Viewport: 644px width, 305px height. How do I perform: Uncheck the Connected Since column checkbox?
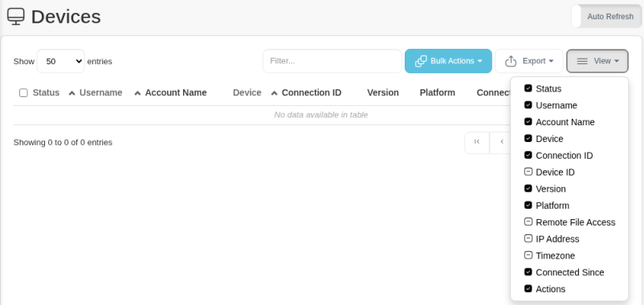[528, 272]
